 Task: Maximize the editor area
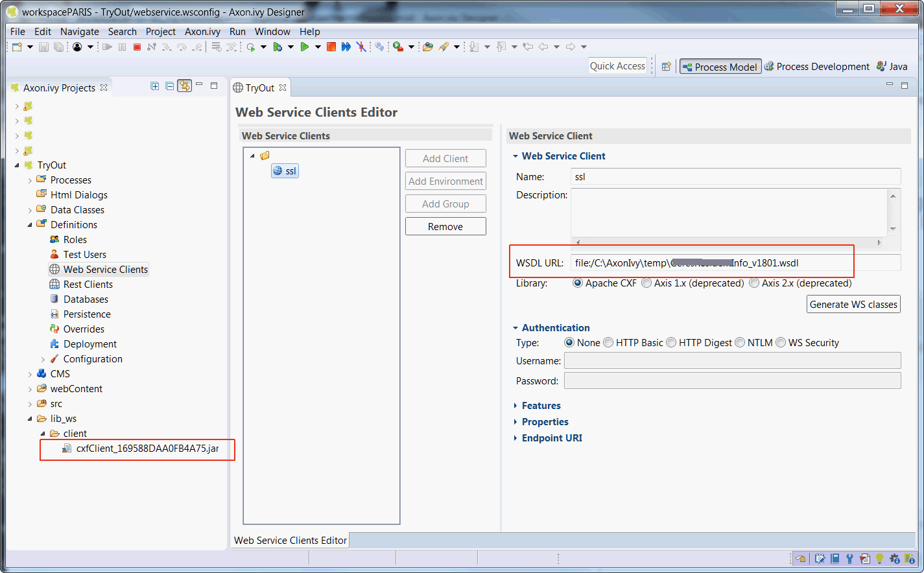tap(905, 85)
